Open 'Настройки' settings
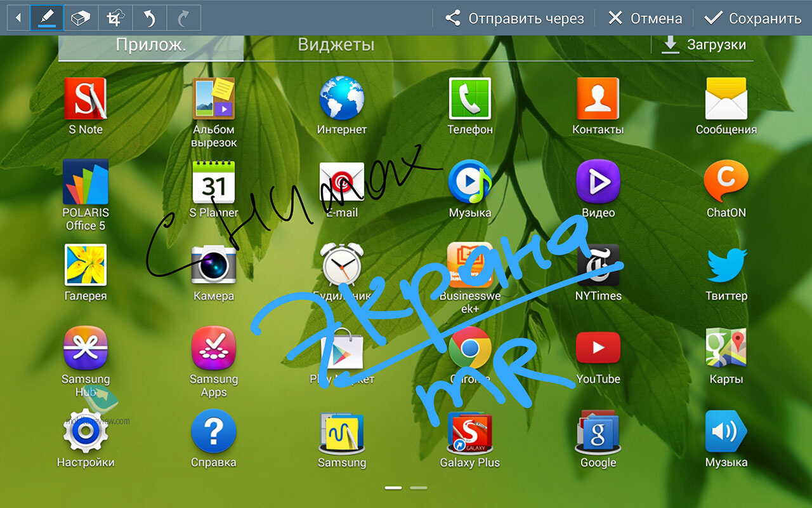This screenshot has height=508, width=812. point(86,438)
